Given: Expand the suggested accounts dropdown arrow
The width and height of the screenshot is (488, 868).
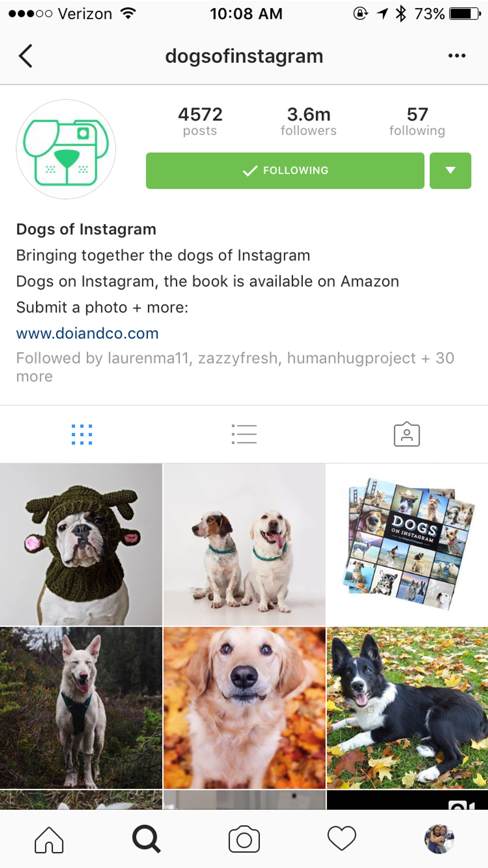Looking at the screenshot, I should pos(450,170).
